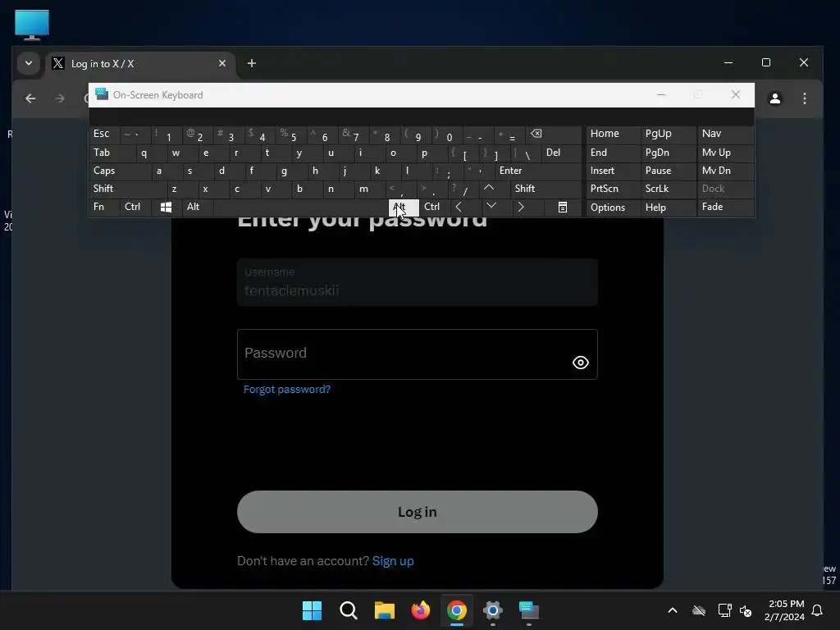Click the disabled Username field

click(418, 282)
